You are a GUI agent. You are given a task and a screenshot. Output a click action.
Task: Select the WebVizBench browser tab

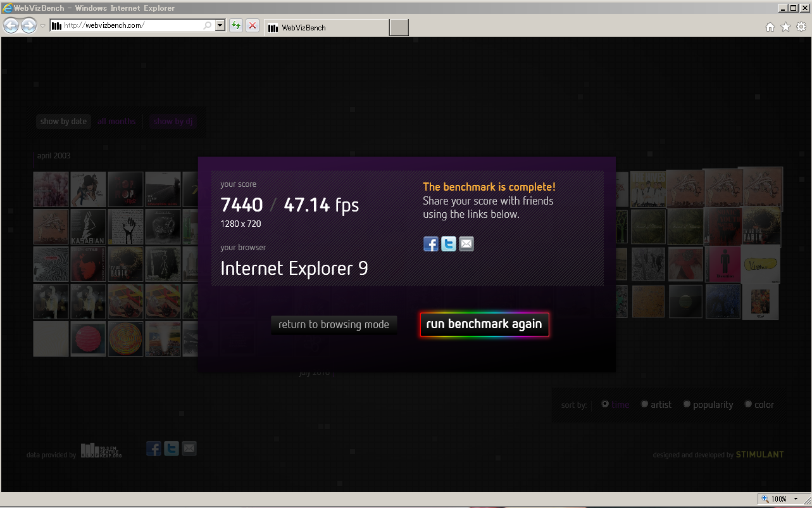coord(327,28)
